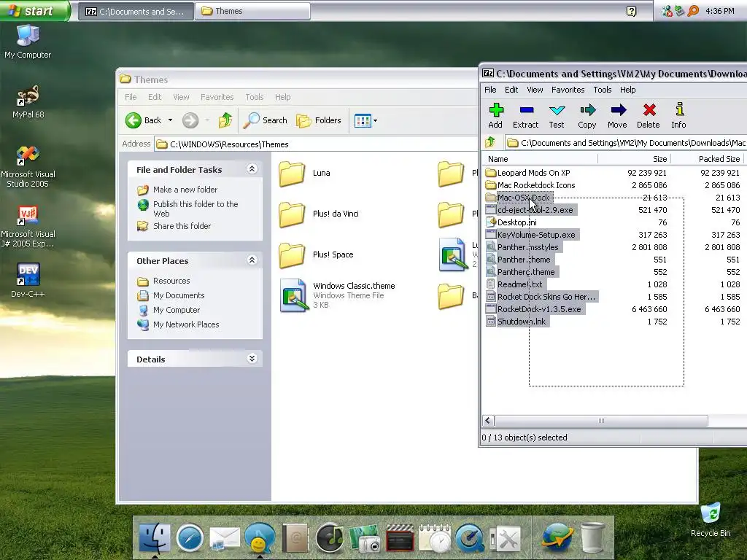The width and height of the screenshot is (747, 560).
Task: Click Folders button in Themes toolbar
Action: 319,120
